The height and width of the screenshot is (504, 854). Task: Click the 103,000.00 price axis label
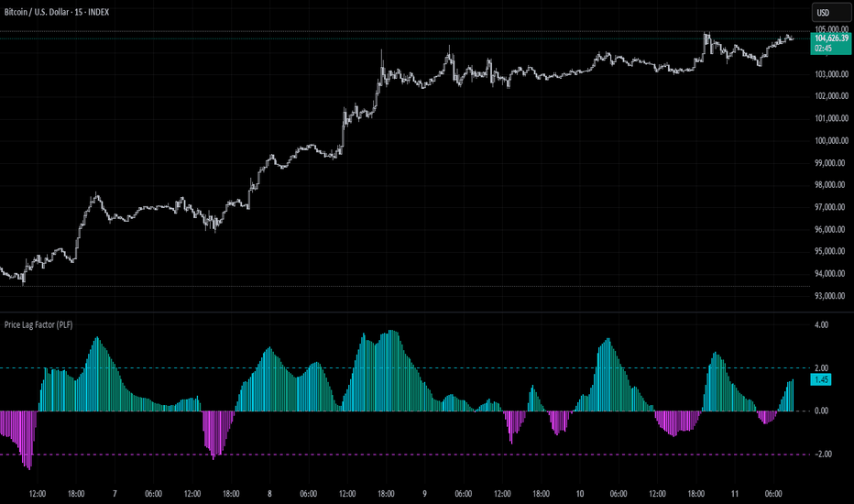(x=831, y=74)
